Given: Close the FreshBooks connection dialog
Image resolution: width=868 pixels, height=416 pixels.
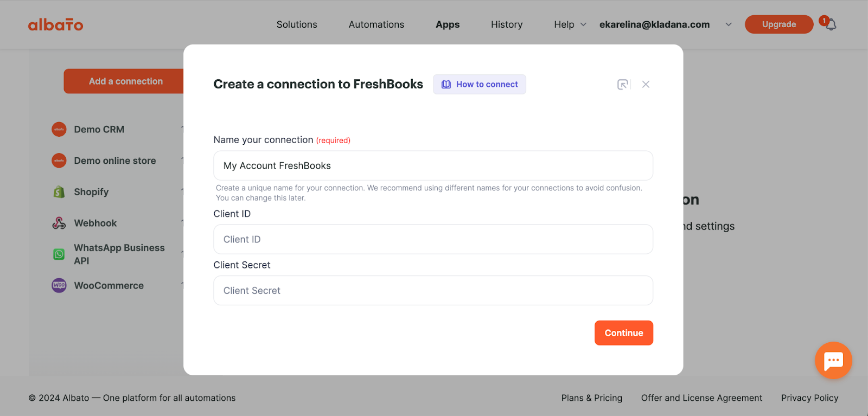Looking at the screenshot, I should 646,84.
